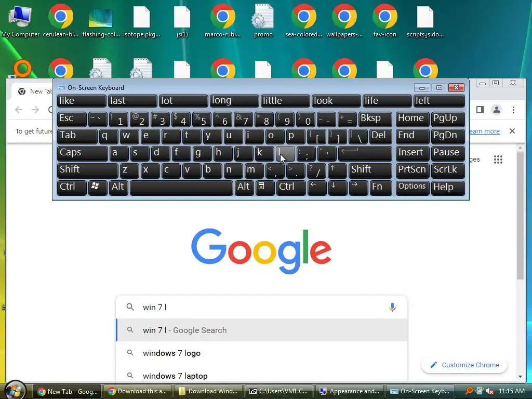Click the up arrow key on keyboard
Screen dimensions: 532x399
337,170
